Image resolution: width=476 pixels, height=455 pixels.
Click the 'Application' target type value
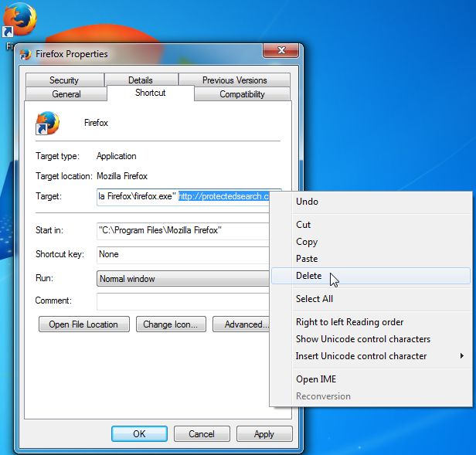(x=116, y=156)
